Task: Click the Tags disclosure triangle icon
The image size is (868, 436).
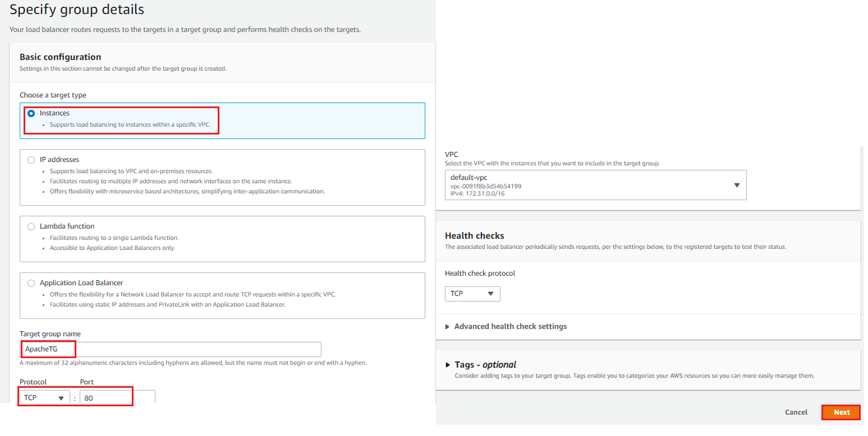Action: tap(448, 365)
